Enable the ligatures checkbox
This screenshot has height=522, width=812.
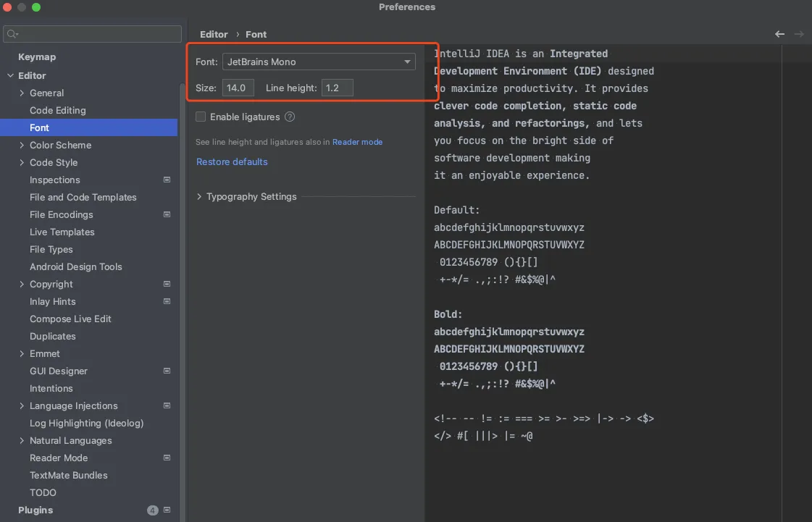pyautogui.click(x=201, y=117)
